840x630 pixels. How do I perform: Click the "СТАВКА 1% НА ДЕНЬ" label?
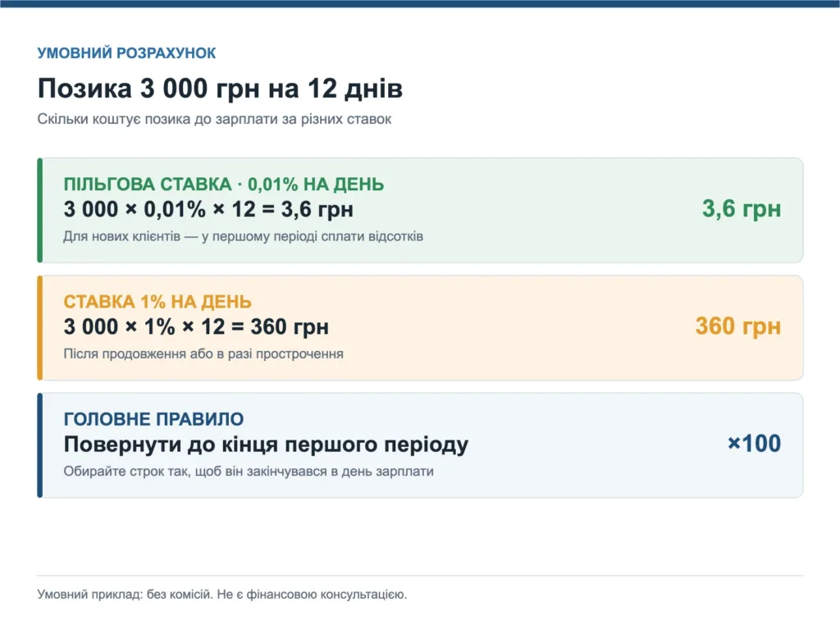(x=157, y=302)
